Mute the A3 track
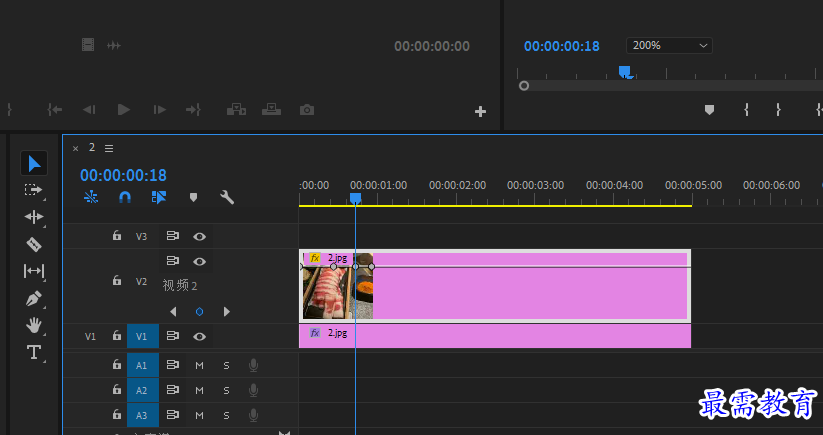This screenshot has width=823, height=435. tap(199, 416)
